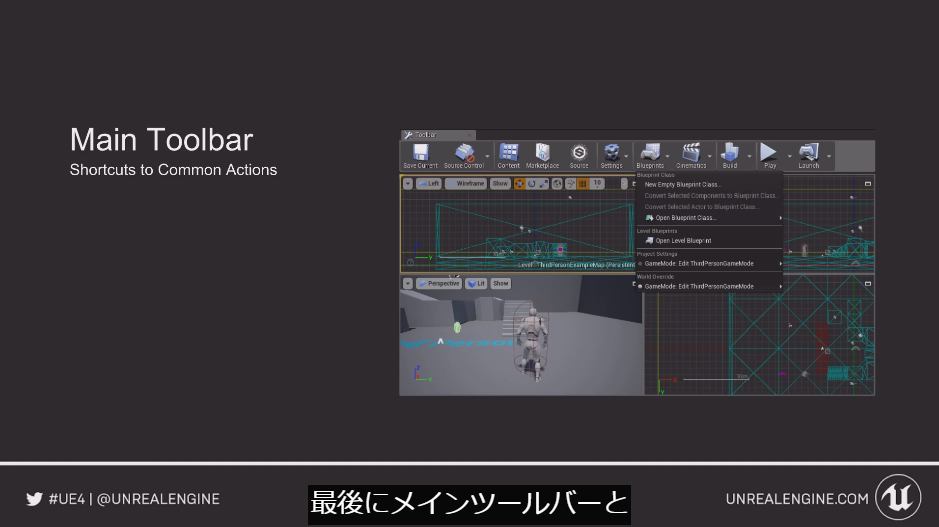Maximize the top-right wireframe viewport
The image size is (939, 527).
(x=868, y=184)
